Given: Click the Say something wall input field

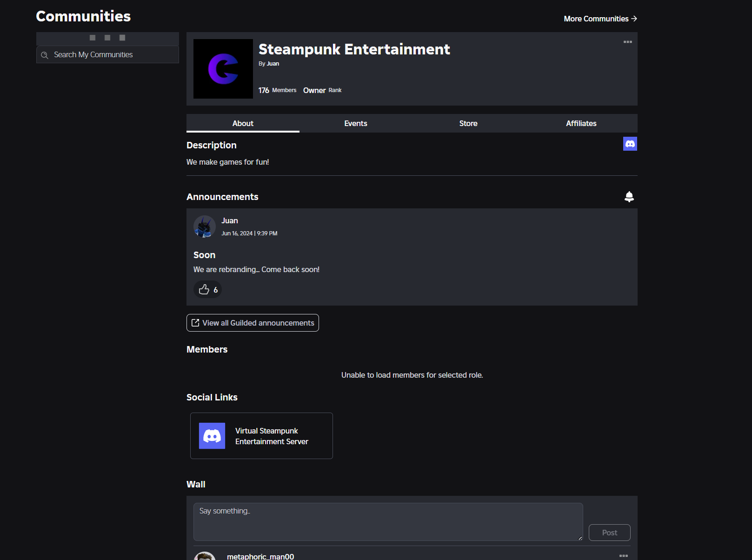Looking at the screenshot, I should click(x=387, y=521).
